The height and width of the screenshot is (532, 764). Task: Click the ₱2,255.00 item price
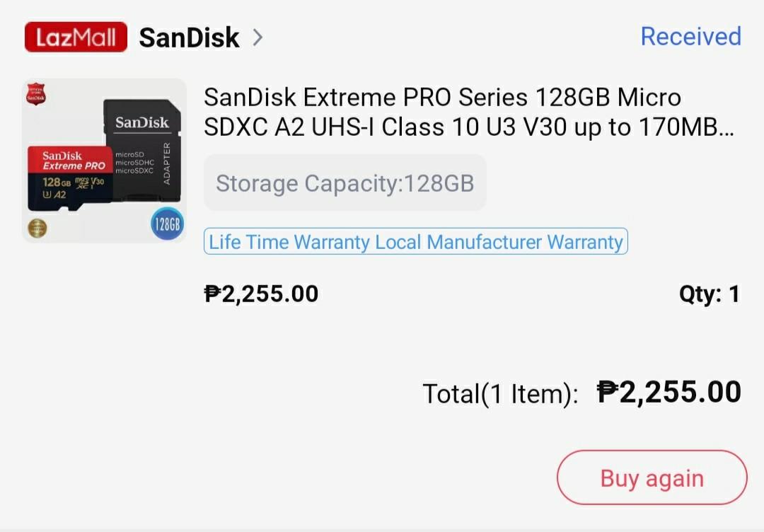pyautogui.click(x=260, y=294)
